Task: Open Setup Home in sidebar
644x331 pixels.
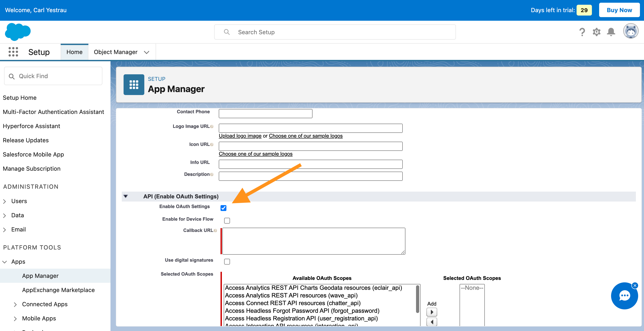Action: [x=19, y=97]
